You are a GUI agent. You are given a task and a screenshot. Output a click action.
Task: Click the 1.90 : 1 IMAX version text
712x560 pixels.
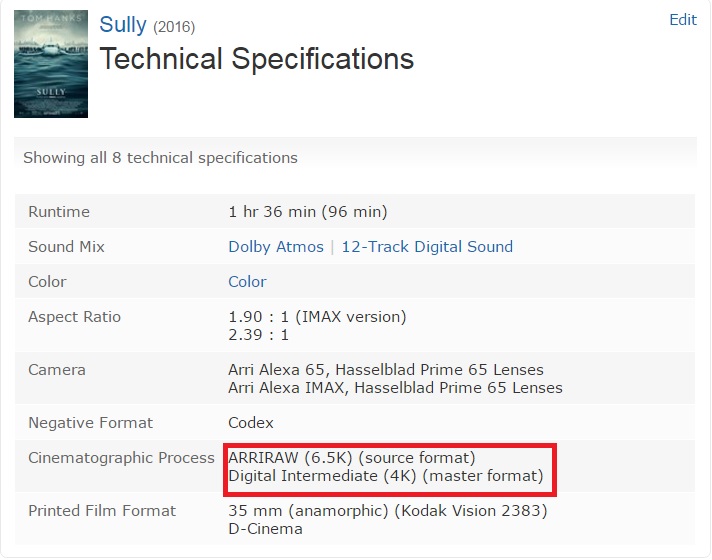(x=317, y=317)
